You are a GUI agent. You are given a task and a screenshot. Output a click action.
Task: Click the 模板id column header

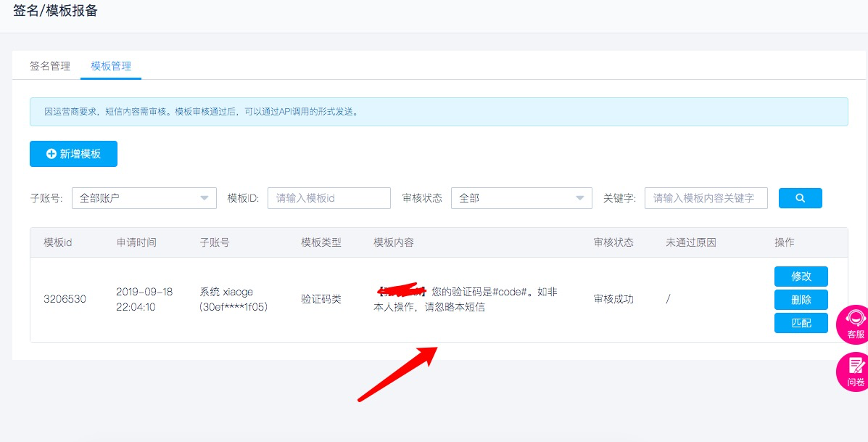[58, 242]
